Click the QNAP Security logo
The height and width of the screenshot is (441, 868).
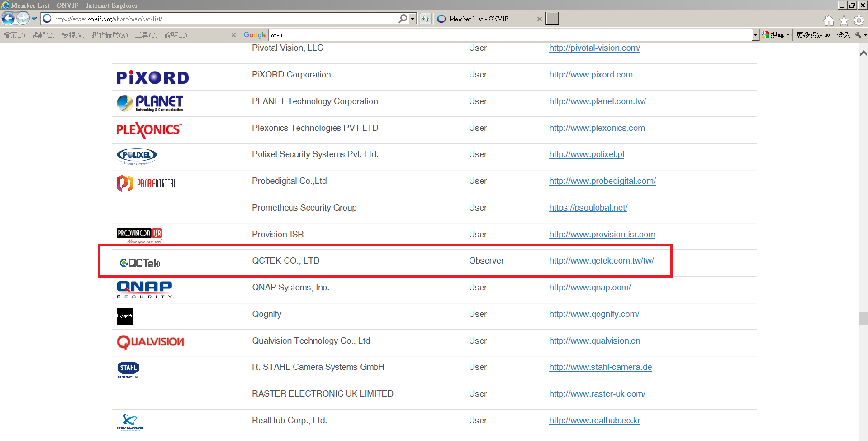click(144, 290)
